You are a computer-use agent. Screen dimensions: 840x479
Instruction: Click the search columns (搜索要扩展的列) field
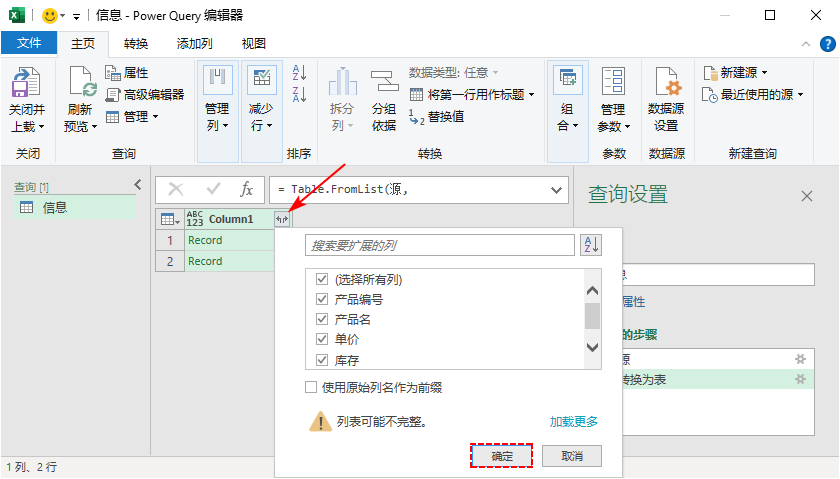pos(440,245)
